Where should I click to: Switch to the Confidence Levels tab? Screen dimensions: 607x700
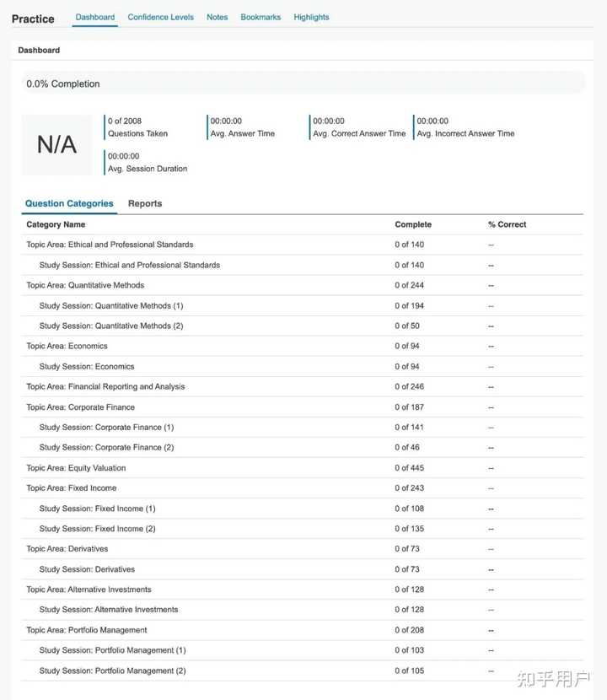161,17
